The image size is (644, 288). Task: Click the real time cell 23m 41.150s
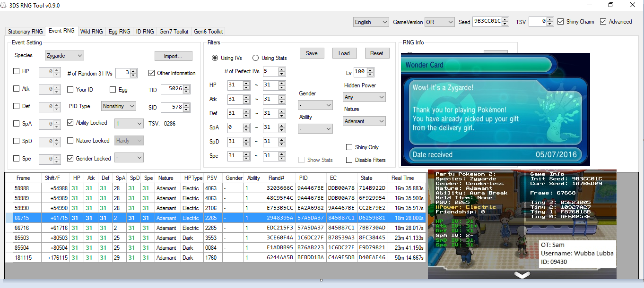(x=407, y=248)
